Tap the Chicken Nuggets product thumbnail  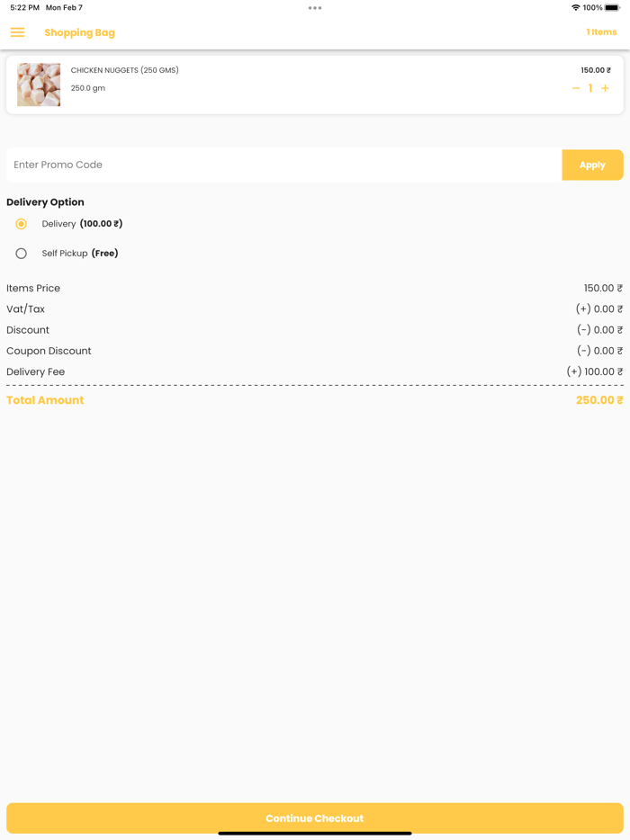pyautogui.click(x=39, y=85)
